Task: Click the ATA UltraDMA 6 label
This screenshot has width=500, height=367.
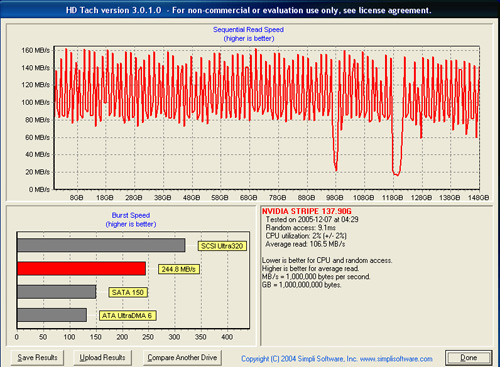Action: click(x=127, y=315)
